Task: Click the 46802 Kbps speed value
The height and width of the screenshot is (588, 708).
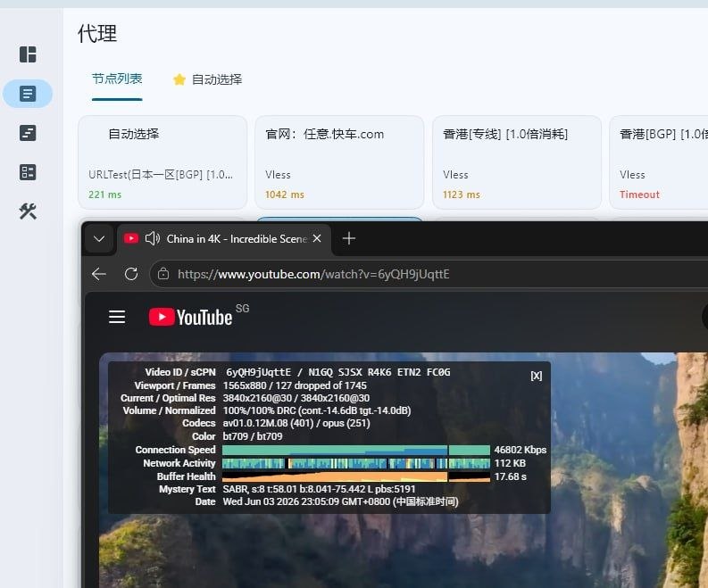Action: (521, 450)
